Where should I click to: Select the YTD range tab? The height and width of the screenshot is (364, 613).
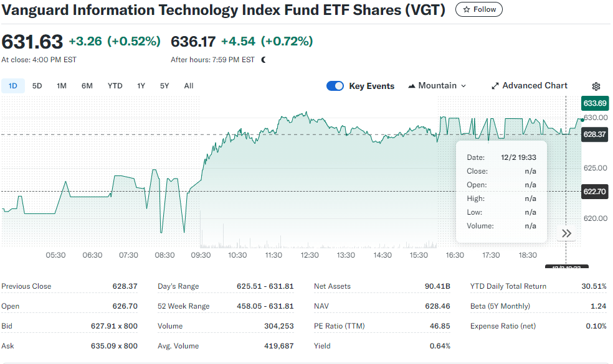point(115,86)
